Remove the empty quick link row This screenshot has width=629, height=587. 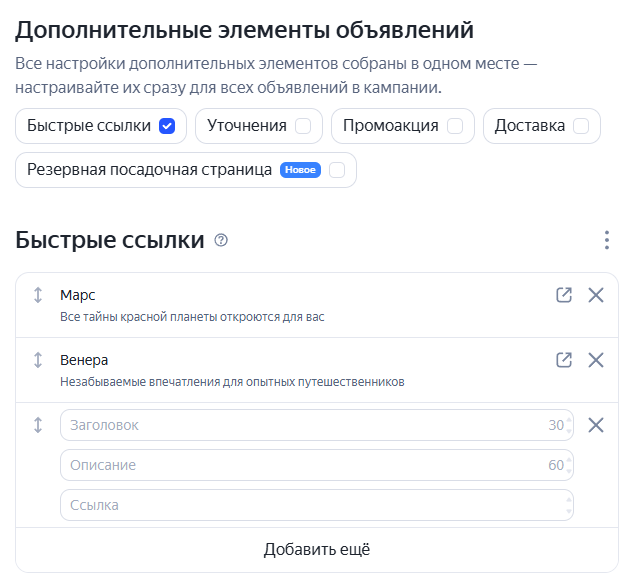pyautogui.click(x=596, y=425)
